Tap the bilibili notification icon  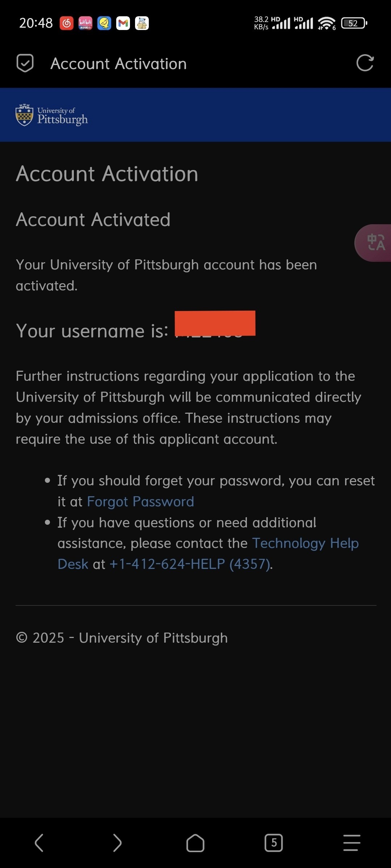[x=85, y=23]
